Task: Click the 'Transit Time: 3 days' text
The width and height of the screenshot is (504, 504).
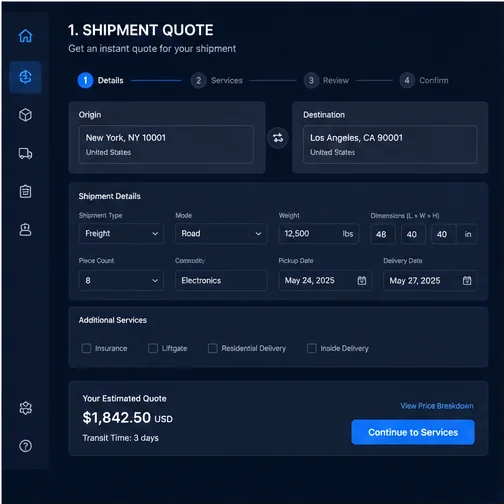Action: click(120, 438)
